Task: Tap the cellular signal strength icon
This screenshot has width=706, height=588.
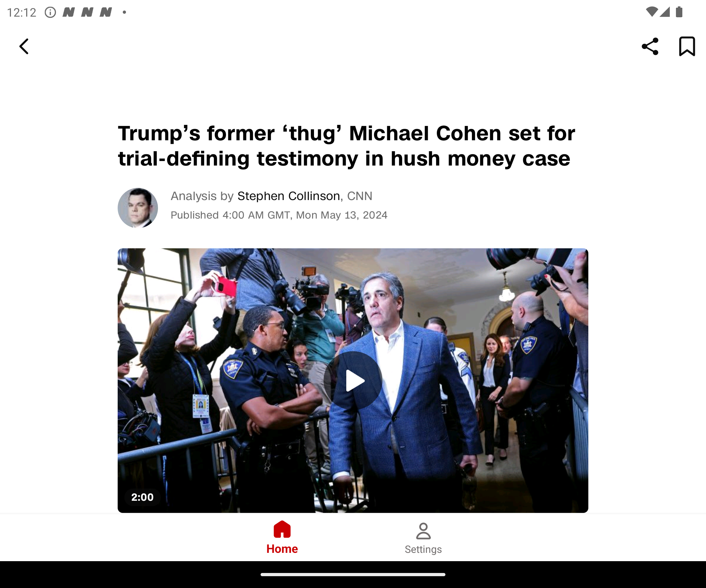Action: pyautogui.click(x=665, y=12)
